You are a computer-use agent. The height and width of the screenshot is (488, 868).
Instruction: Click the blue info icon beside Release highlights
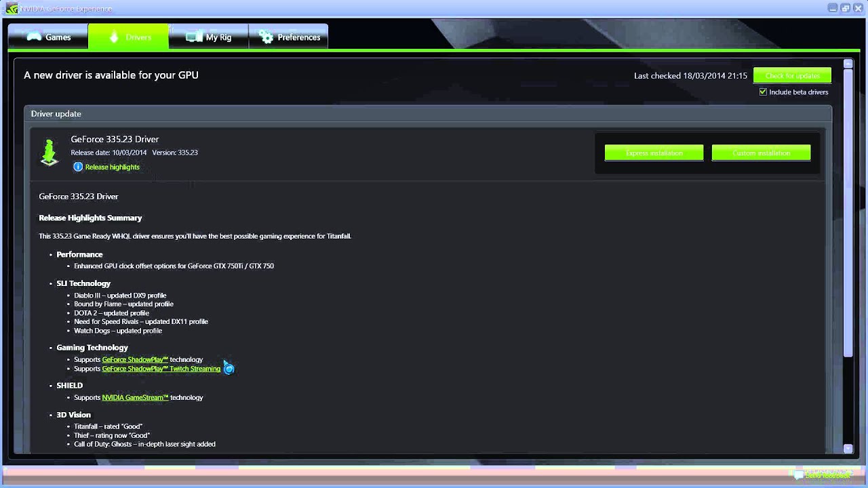[x=78, y=167]
